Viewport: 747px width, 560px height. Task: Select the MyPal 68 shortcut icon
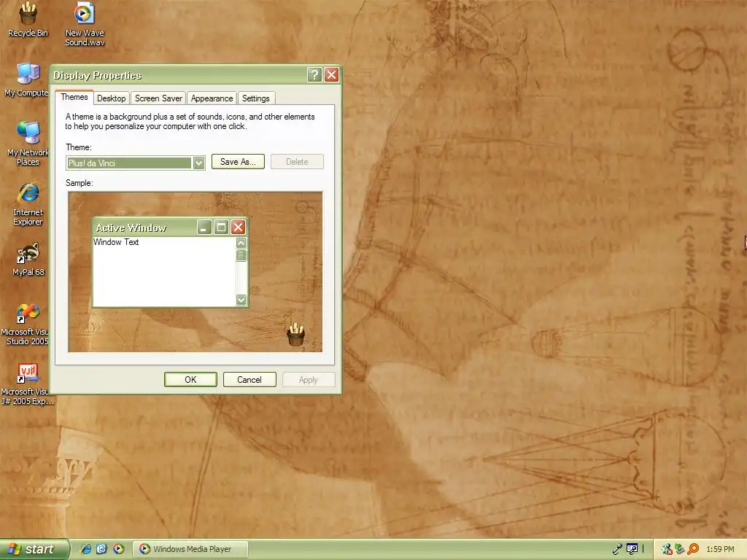(x=28, y=259)
